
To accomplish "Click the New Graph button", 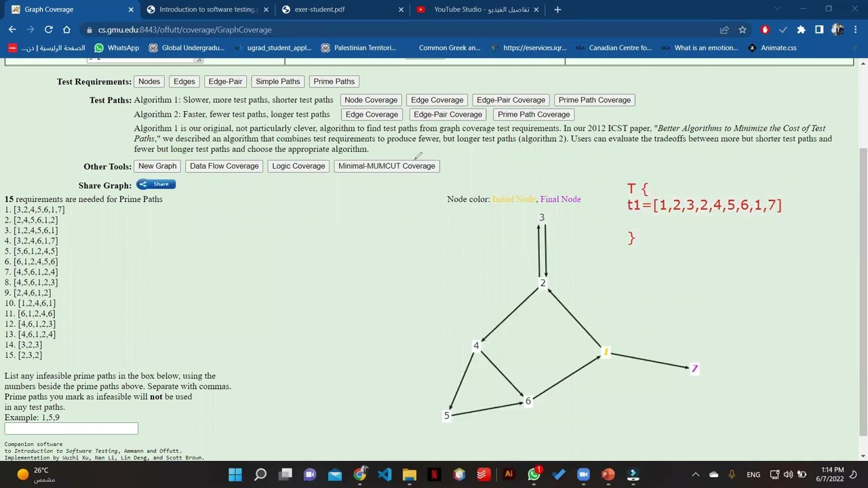I will 157,166.
